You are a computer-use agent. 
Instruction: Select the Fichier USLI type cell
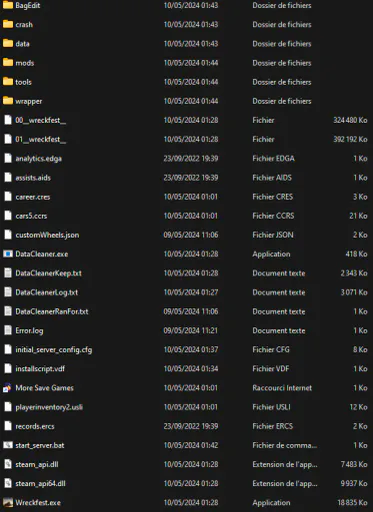271,407
